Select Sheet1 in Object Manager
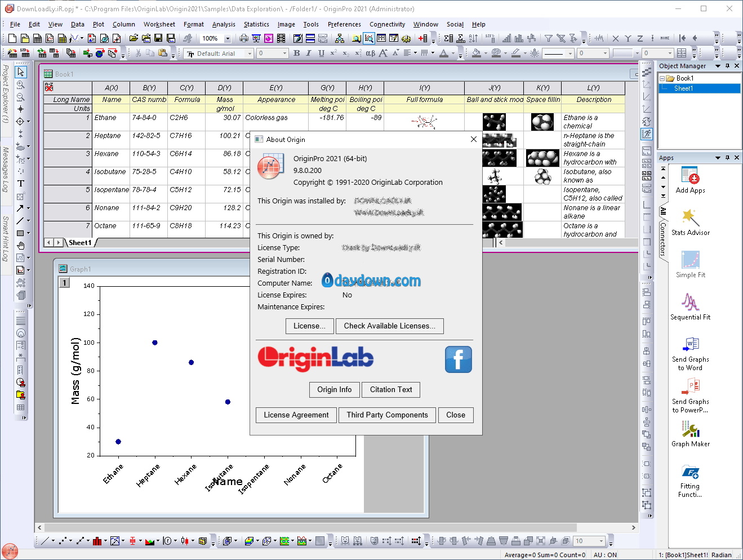Image resolution: width=743 pixels, height=560 pixels. (683, 88)
